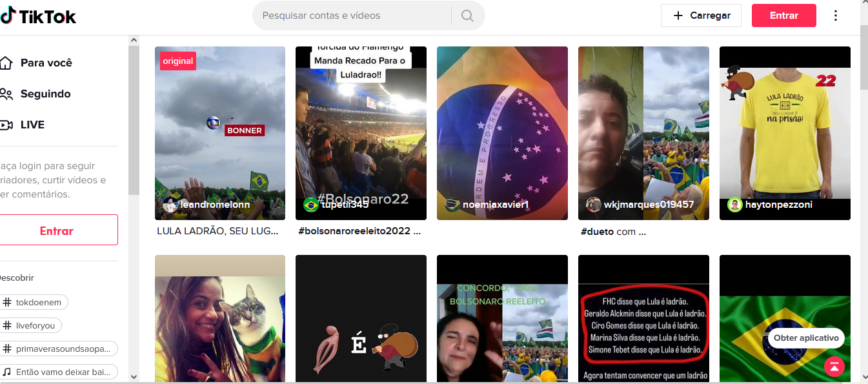
Task: Click the Carregar upload button
Action: pyautogui.click(x=701, y=15)
